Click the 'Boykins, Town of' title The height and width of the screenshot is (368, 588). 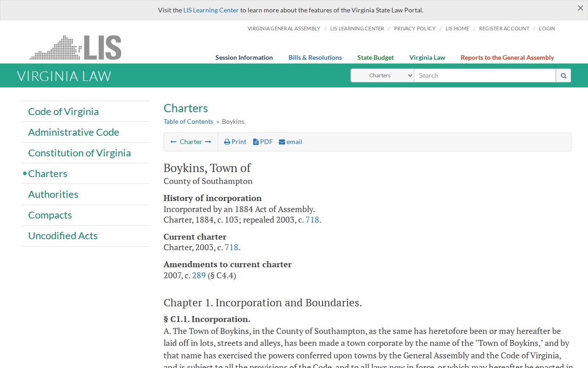point(207,168)
